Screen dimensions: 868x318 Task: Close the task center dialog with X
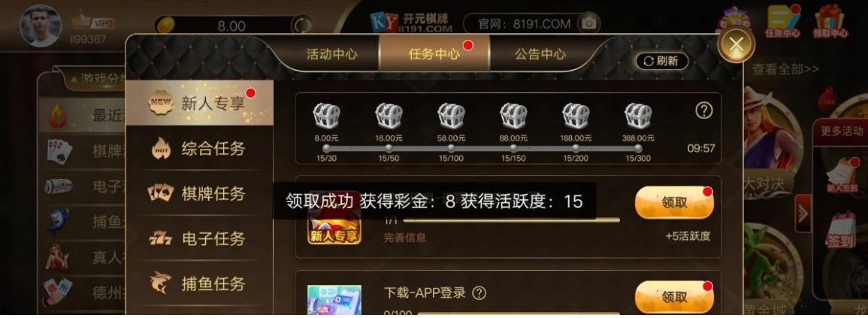(736, 44)
